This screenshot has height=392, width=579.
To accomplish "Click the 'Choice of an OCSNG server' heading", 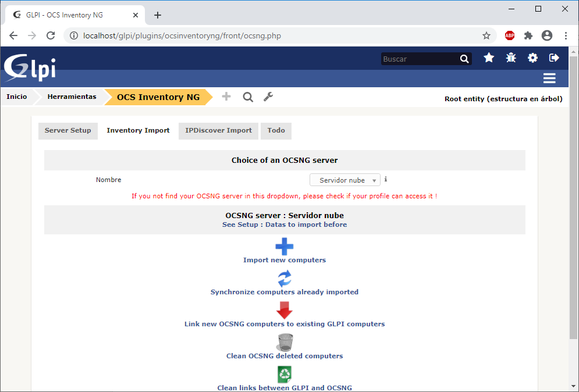I will pos(285,160).
